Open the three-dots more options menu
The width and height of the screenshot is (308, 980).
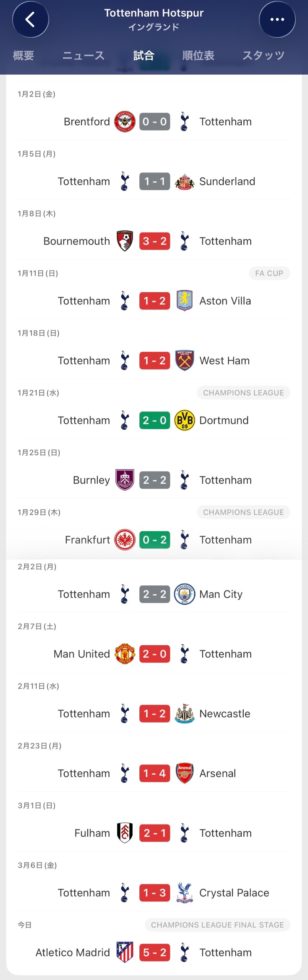click(277, 20)
